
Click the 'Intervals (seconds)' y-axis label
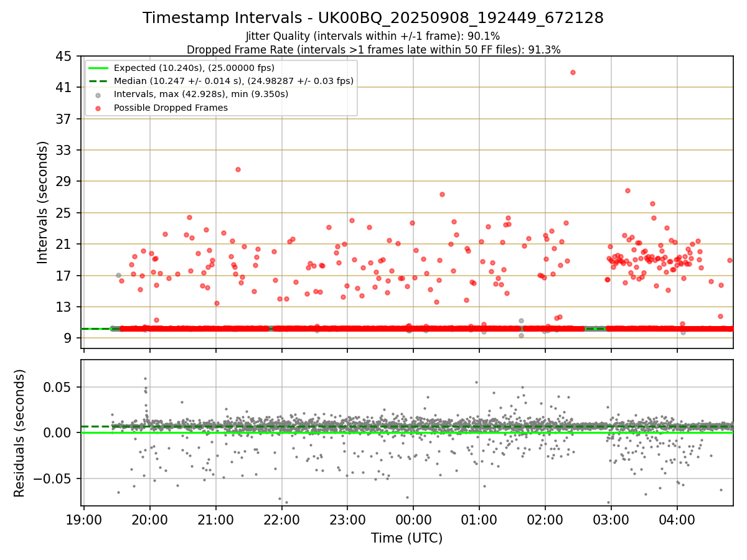pyautogui.click(x=42, y=202)
